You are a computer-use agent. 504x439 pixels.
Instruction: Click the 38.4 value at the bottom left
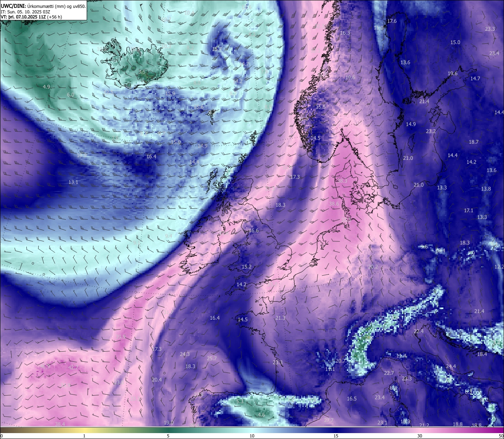tap(60, 424)
